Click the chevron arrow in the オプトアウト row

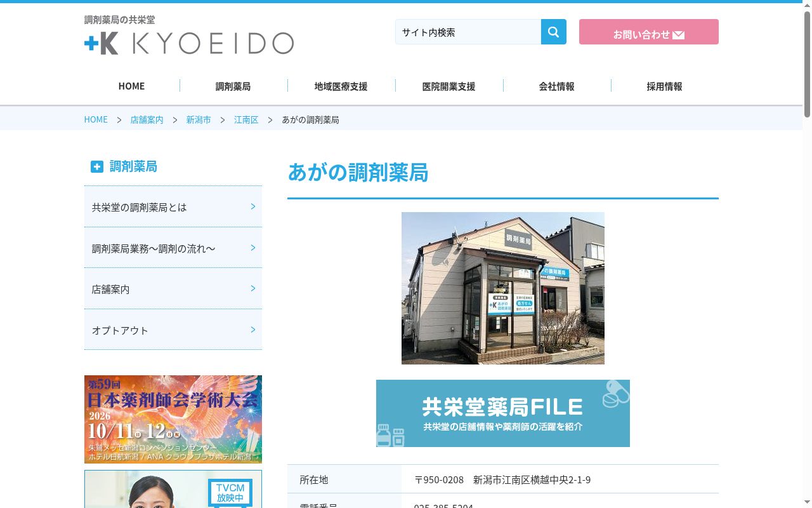click(x=253, y=330)
